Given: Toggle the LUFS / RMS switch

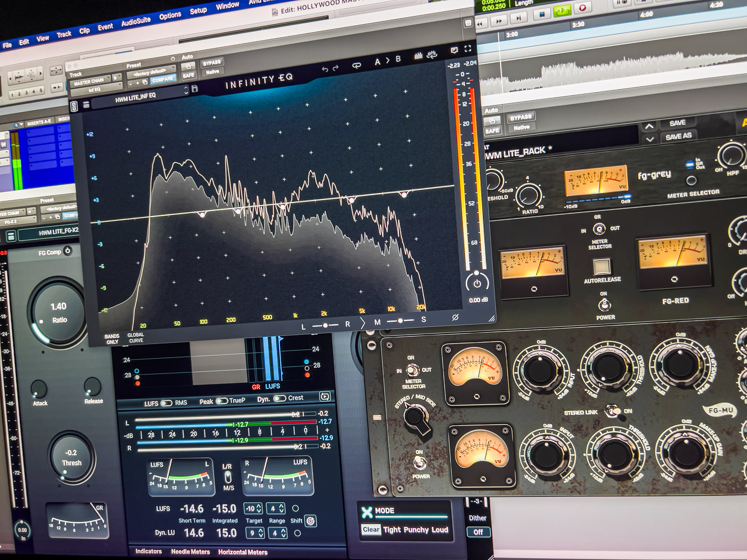Looking at the screenshot, I should [166, 403].
